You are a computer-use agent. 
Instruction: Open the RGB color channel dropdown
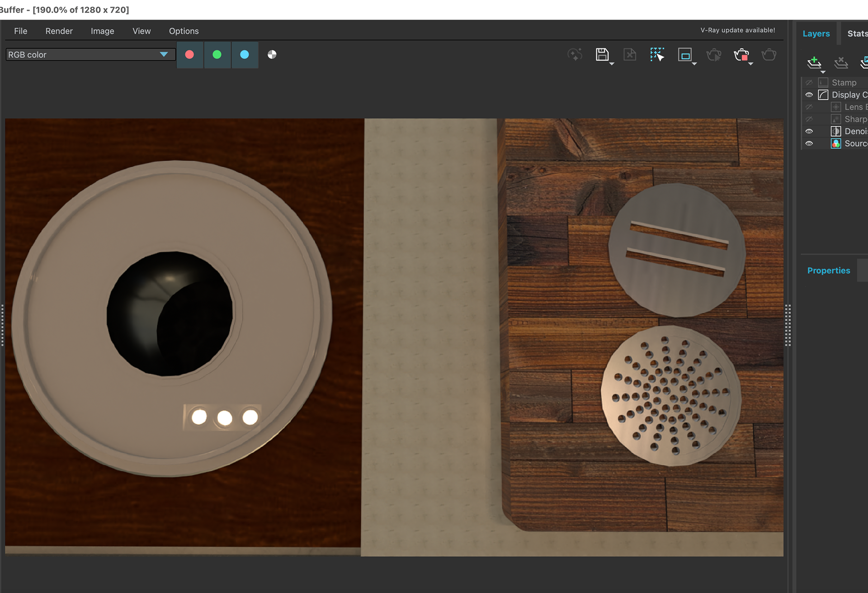point(90,55)
